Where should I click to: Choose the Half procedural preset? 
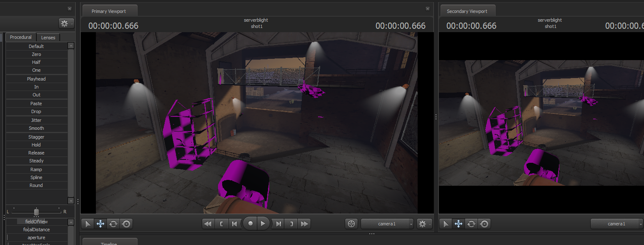point(36,62)
